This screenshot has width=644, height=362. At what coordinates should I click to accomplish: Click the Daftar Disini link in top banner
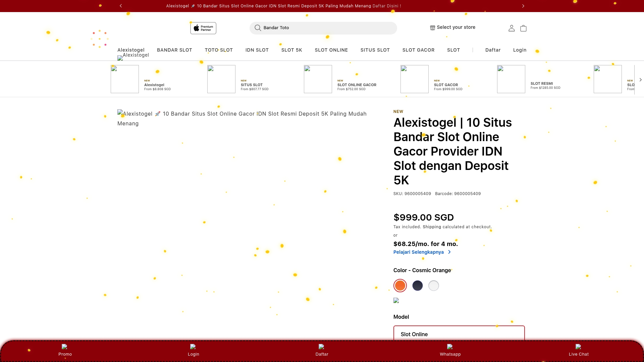pos(386,6)
